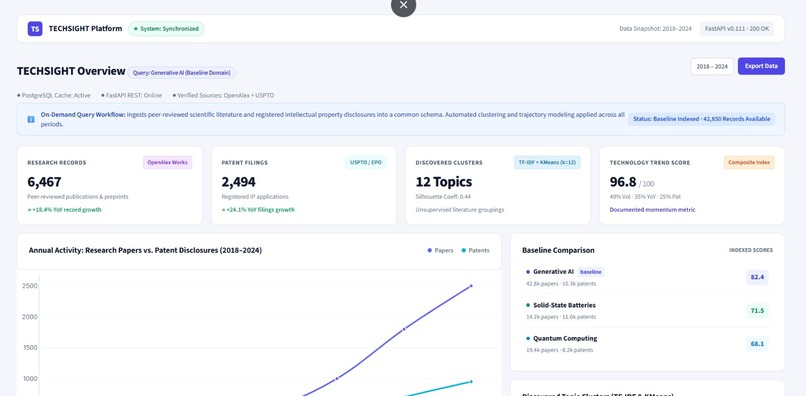Click the last data point on the Patents line
806x396 pixels.
pyautogui.click(x=471, y=382)
